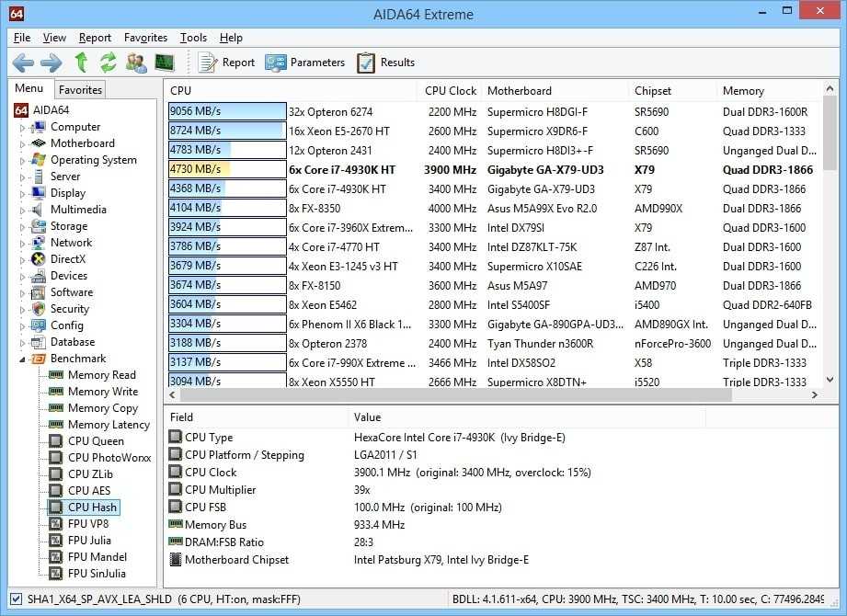Click the green Up arrow icon
The height and width of the screenshot is (616, 847).
[81, 63]
